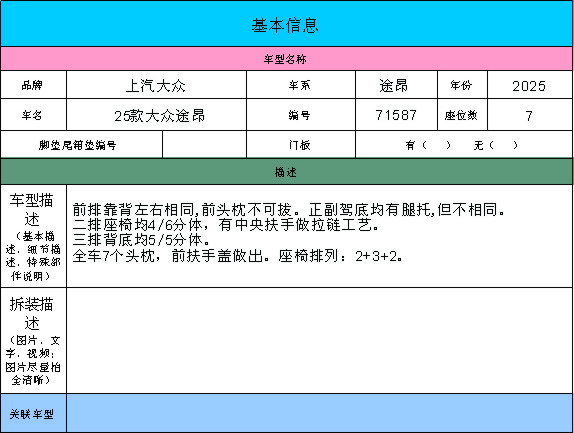Select the pink 车型名称 header row

[287, 59]
